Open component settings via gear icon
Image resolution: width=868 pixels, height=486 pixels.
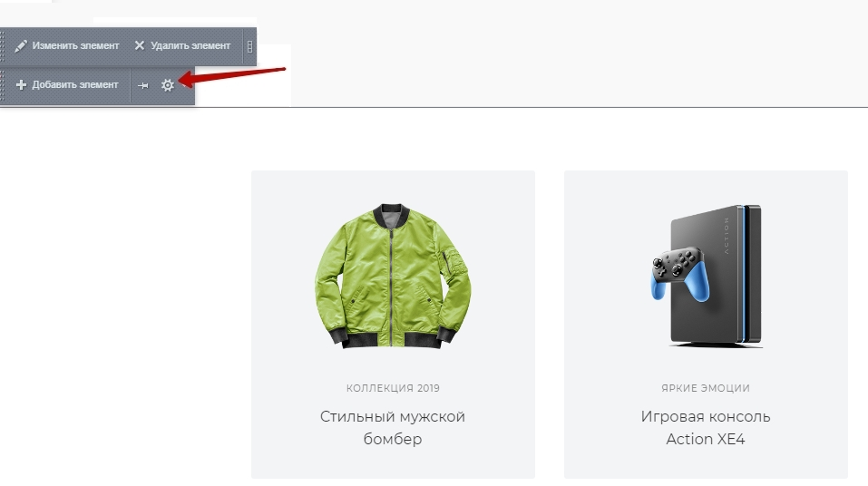[x=167, y=85]
